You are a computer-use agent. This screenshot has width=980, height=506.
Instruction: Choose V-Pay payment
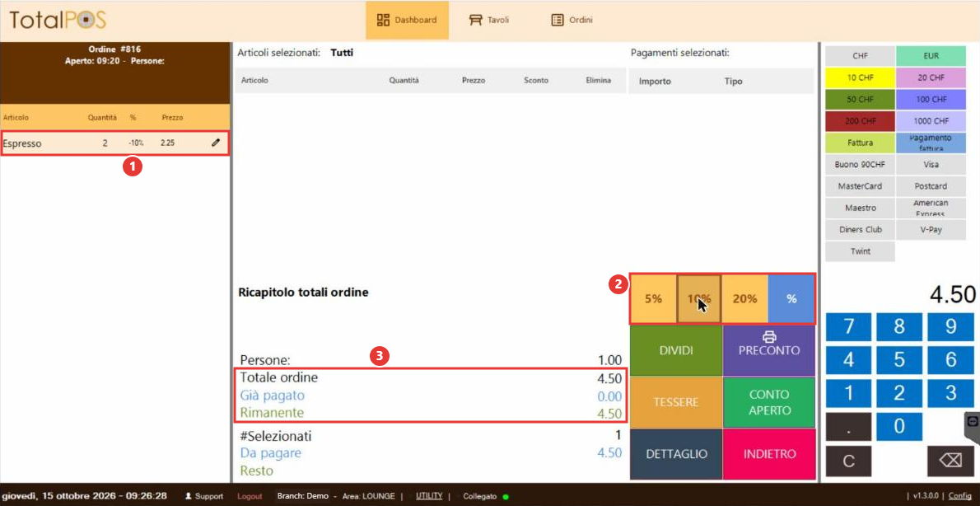click(x=931, y=230)
